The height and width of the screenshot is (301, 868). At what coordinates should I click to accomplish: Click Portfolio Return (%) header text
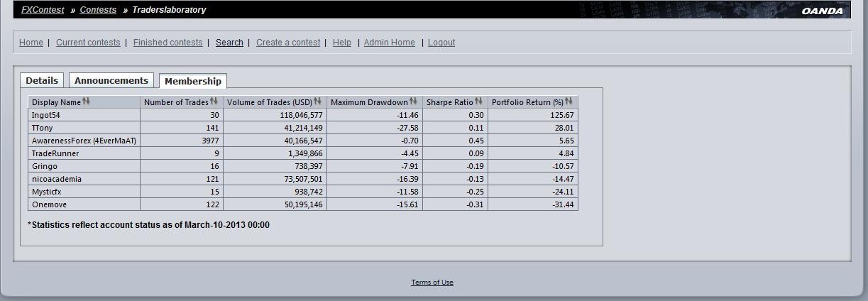pyautogui.click(x=527, y=102)
